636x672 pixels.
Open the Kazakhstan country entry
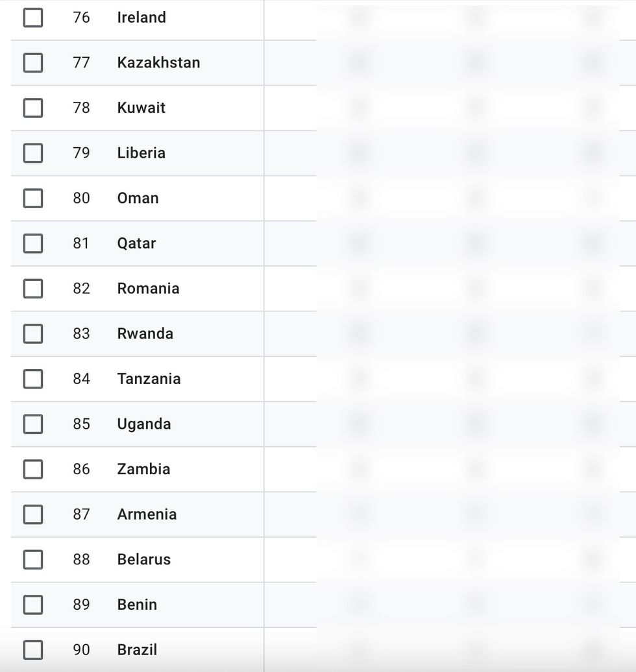click(158, 63)
